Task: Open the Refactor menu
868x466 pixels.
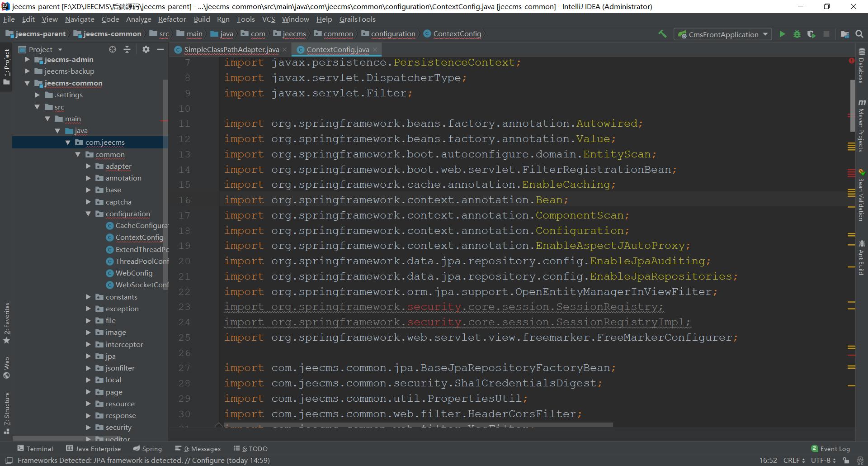Action: [x=172, y=19]
